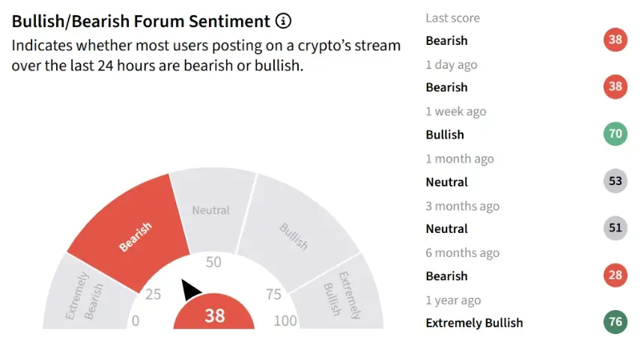
Task: Click the green 70 Bullish badge
Action: (616, 133)
